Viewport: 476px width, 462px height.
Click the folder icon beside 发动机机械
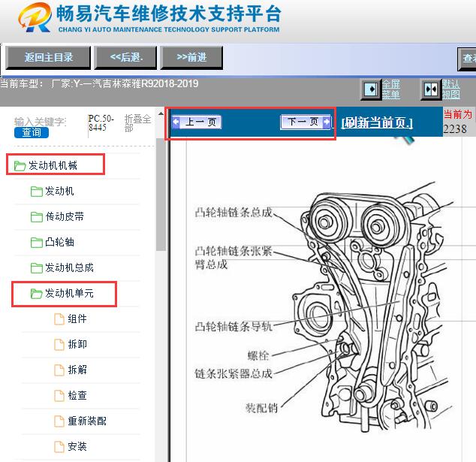pos(20,166)
